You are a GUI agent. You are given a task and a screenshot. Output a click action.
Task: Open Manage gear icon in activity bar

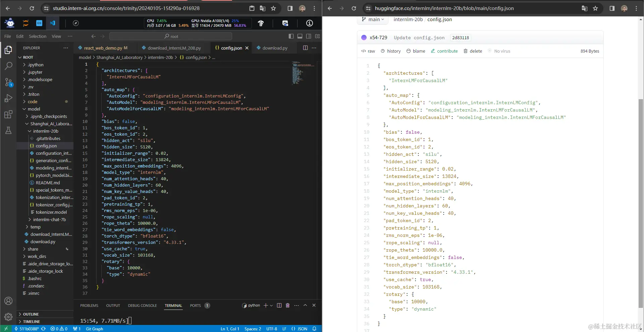(8, 317)
